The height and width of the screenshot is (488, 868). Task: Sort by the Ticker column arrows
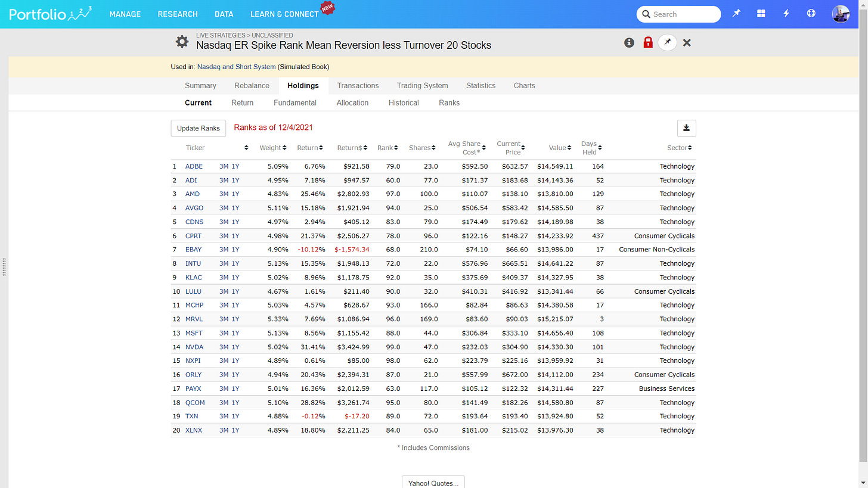[246, 148]
